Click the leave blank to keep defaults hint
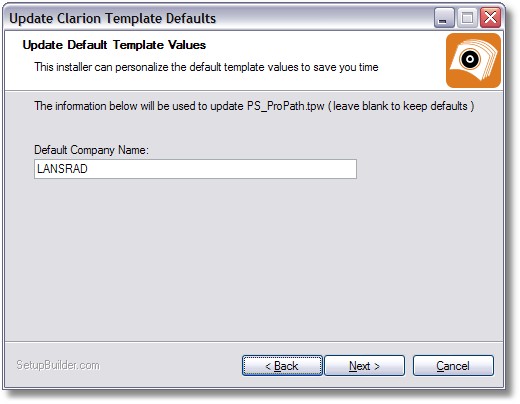Viewport: 520px width, 404px height. click(400, 106)
